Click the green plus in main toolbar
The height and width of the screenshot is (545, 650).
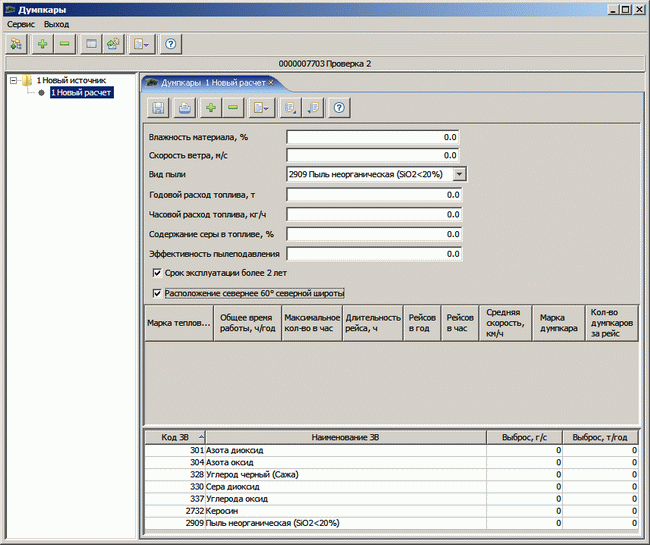(x=42, y=44)
